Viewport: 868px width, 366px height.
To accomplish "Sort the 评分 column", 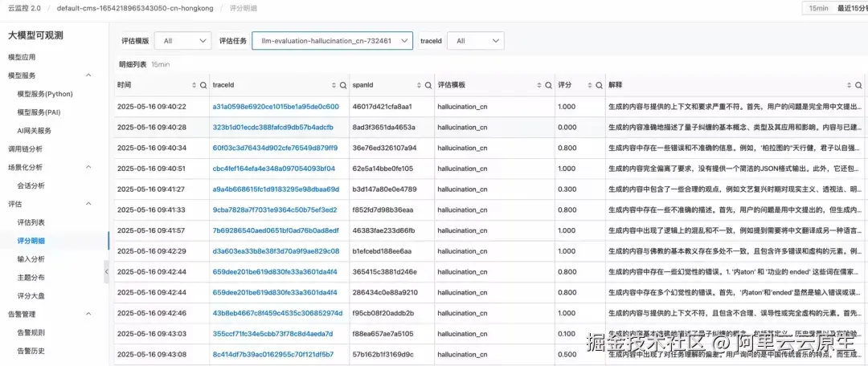I will coord(588,86).
